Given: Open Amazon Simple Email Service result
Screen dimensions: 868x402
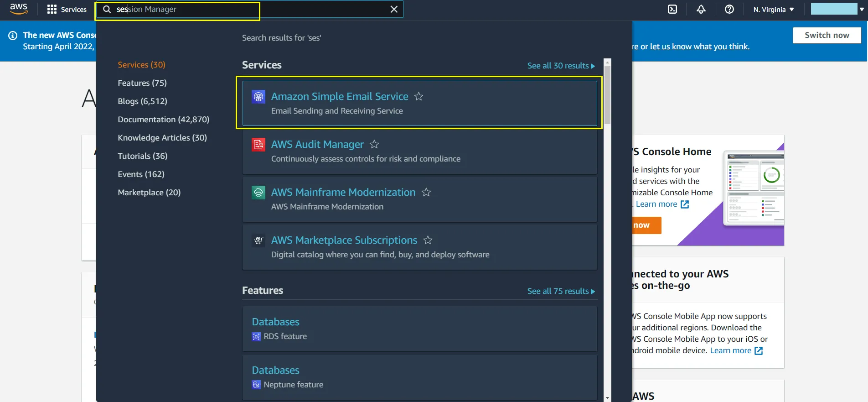Looking at the screenshot, I should click(340, 96).
